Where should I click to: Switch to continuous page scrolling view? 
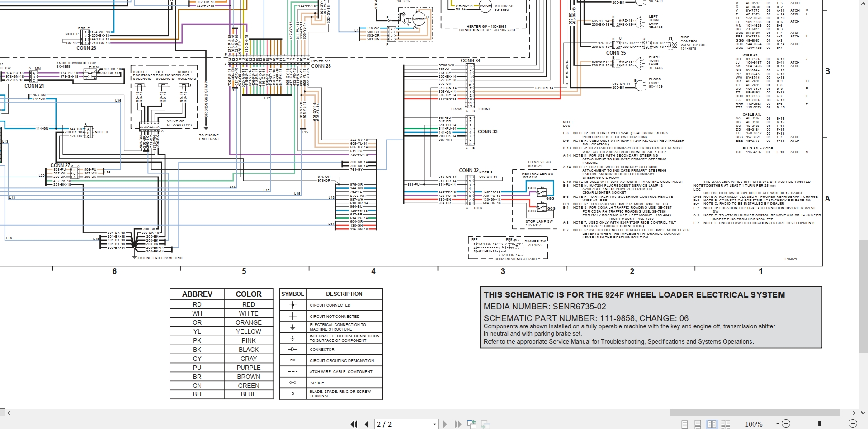698,424
